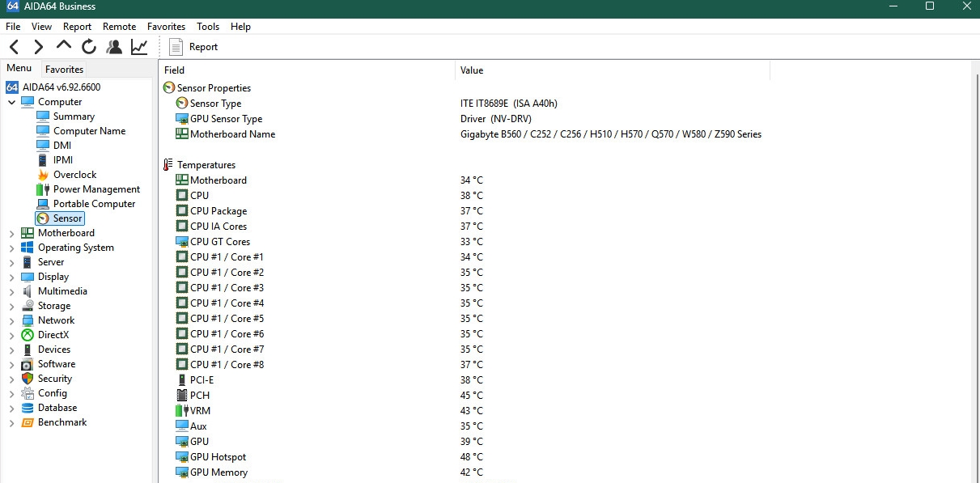This screenshot has height=483, width=980.
Task: Click the Benchmark icon in tree
Action: (28, 422)
